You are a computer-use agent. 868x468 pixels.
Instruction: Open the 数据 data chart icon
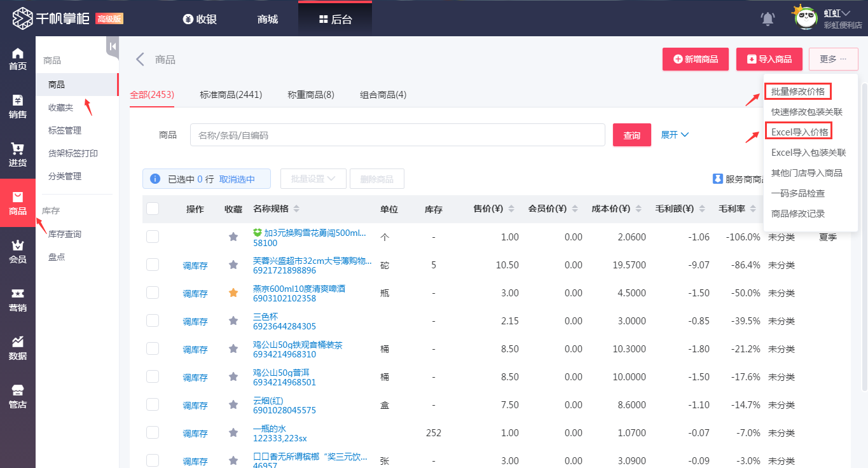tap(18, 348)
